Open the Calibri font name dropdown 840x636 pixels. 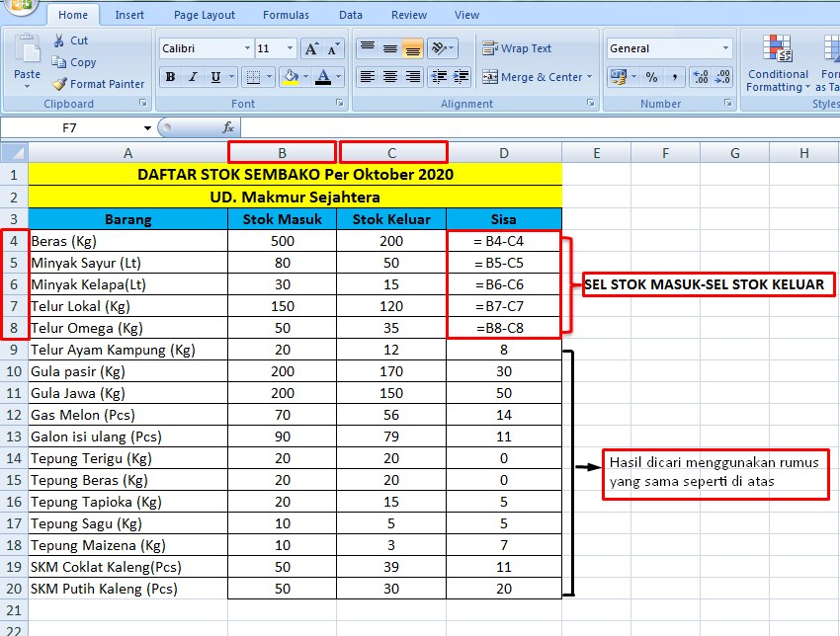click(x=247, y=48)
